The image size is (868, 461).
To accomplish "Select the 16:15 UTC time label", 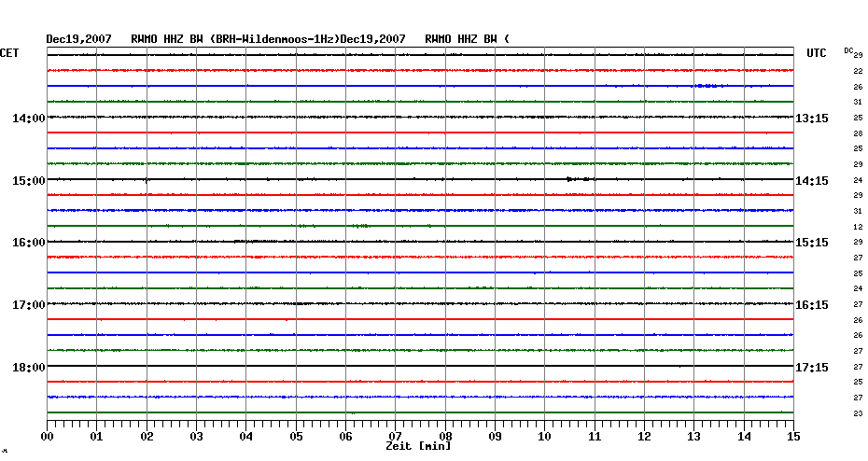I will (x=812, y=305).
